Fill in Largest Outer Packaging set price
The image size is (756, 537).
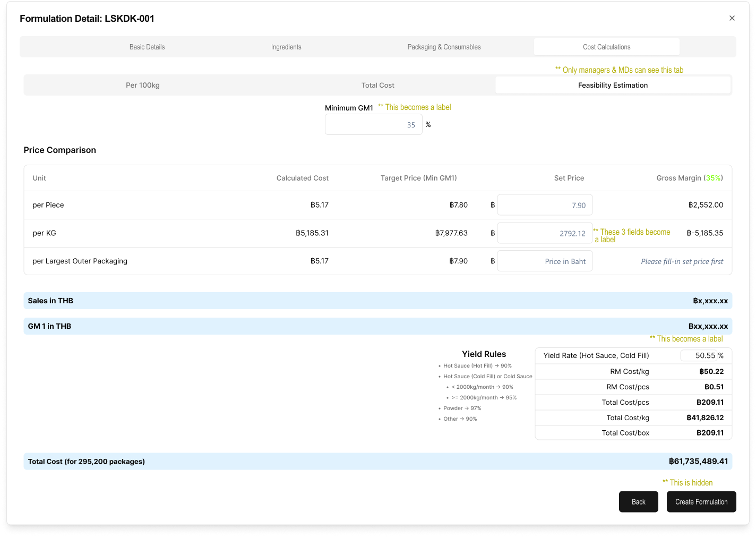click(545, 261)
